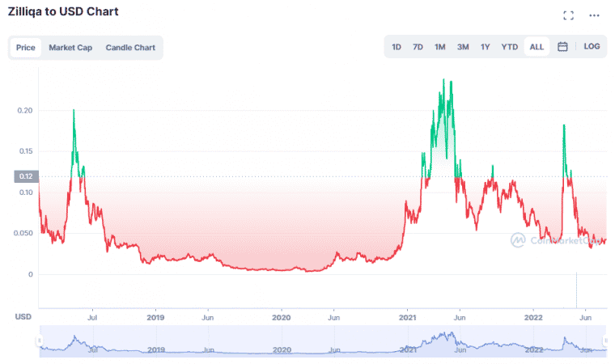Select the YTD time range
This screenshot has width=615, height=364.
(x=509, y=47)
